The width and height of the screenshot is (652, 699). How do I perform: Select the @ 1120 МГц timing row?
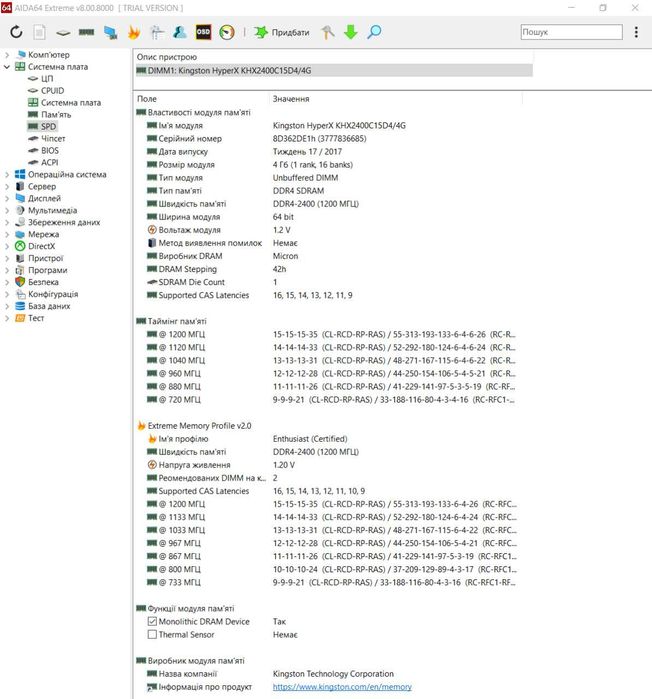(328, 347)
